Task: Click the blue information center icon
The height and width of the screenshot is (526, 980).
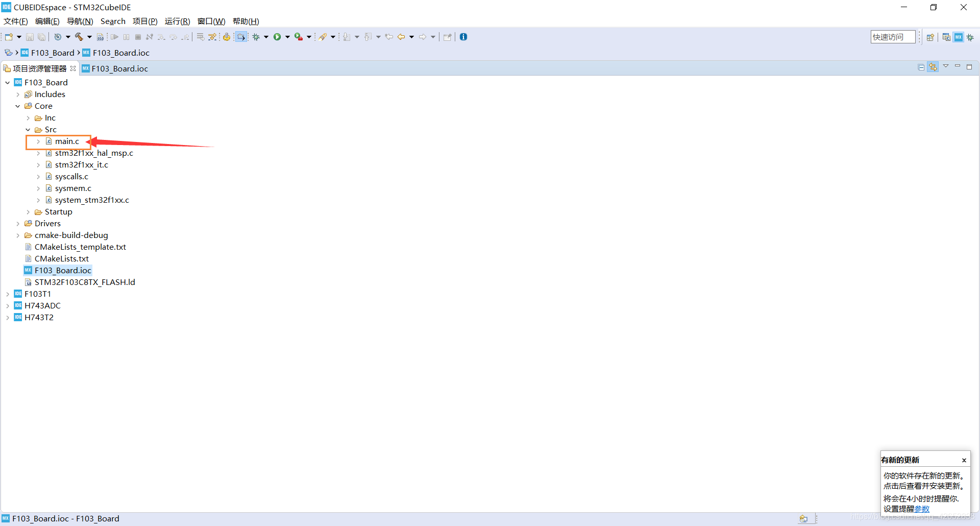Action: pos(463,37)
